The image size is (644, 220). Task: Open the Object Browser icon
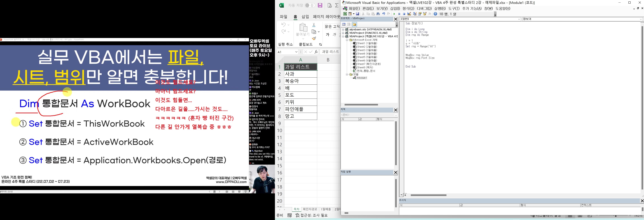pos(425,14)
